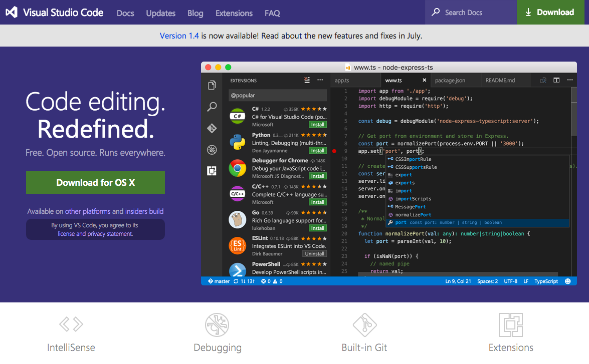Click the open changes icon beside the README.md tab
Screen dimensions: 589x364
(543, 80)
